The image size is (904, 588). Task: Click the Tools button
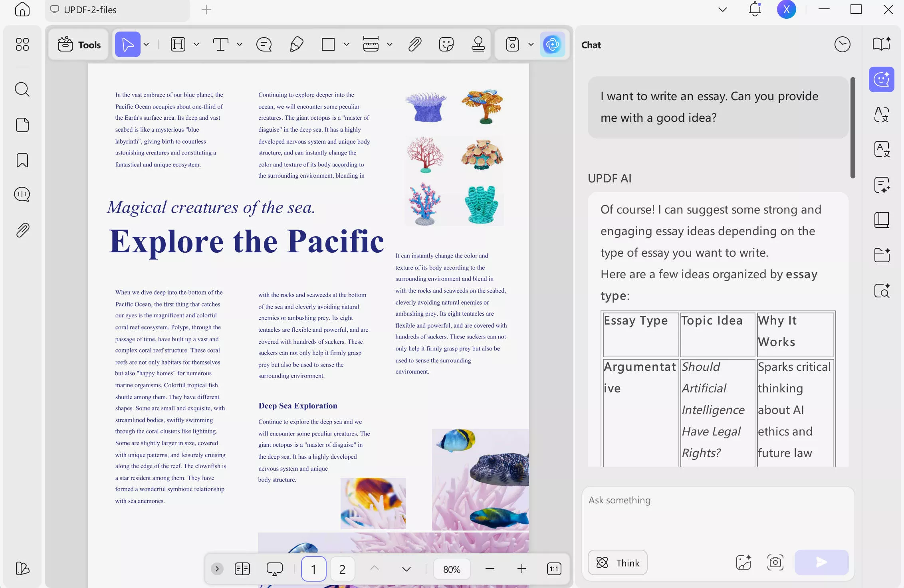pos(79,44)
